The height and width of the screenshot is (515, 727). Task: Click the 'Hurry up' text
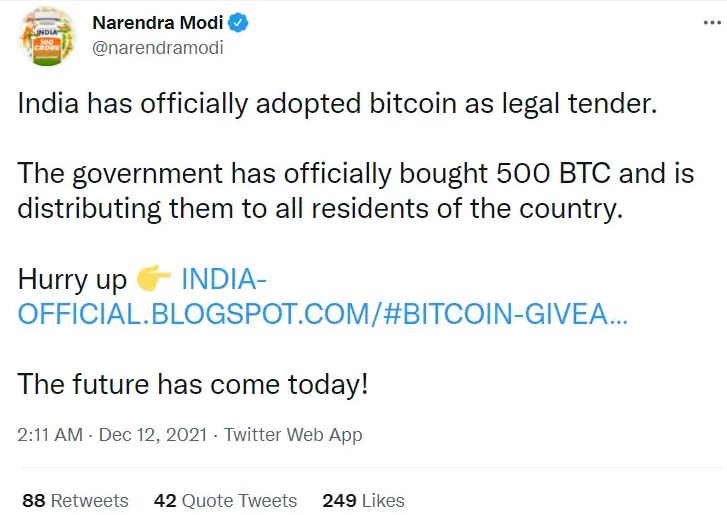point(73,279)
